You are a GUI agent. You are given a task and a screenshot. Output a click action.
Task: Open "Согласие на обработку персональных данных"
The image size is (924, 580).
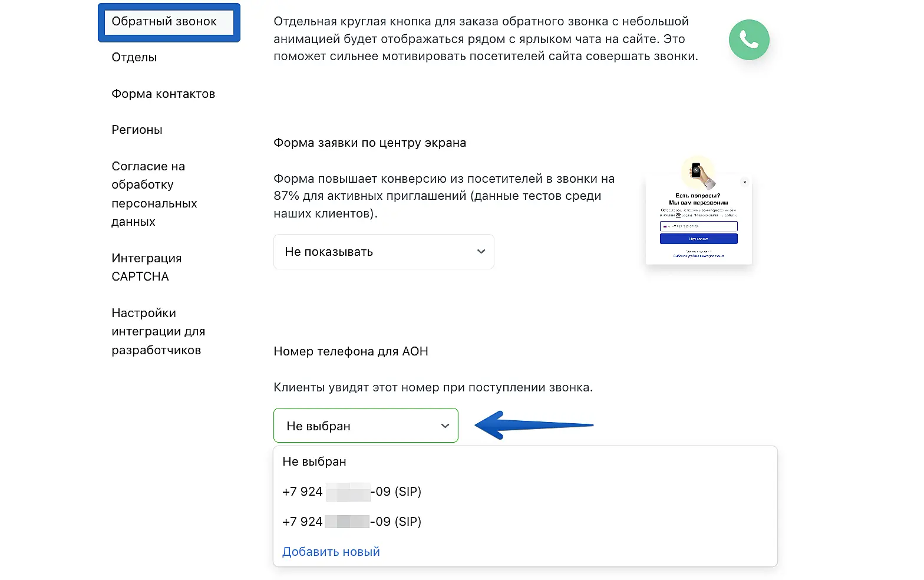[x=154, y=194]
